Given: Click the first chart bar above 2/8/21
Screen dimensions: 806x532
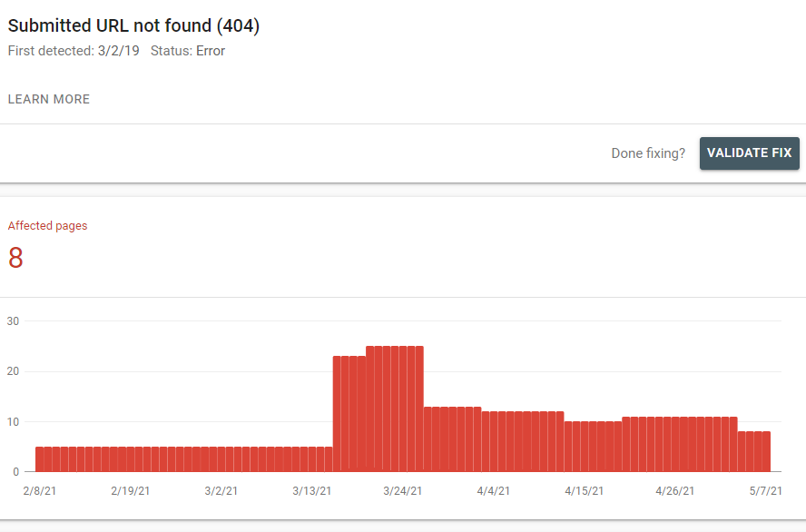Looking at the screenshot, I should [40, 459].
